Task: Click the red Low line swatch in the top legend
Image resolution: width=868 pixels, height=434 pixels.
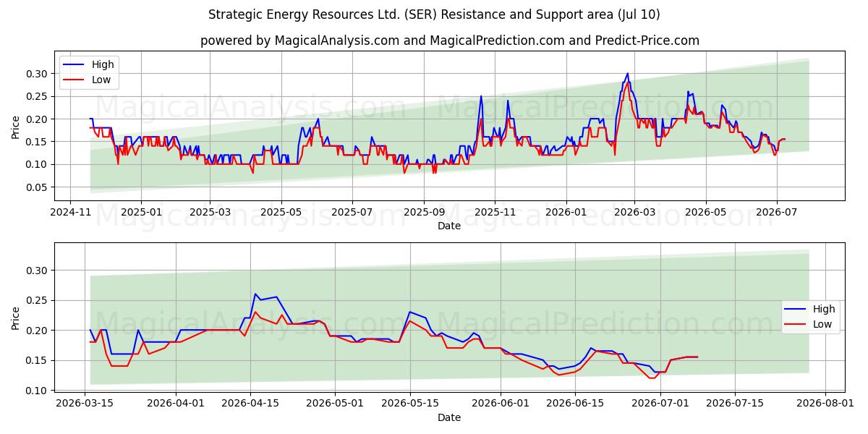Action: point(75,80)
